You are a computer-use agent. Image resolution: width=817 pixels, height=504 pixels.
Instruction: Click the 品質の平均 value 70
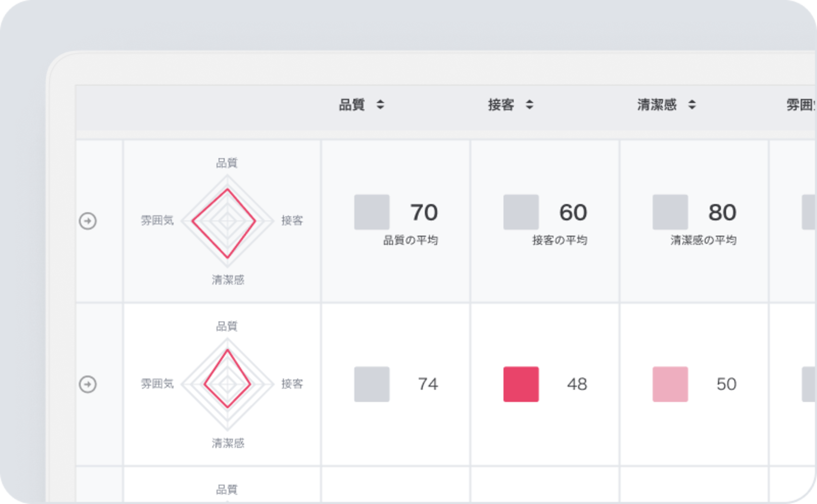click(424, 212)
